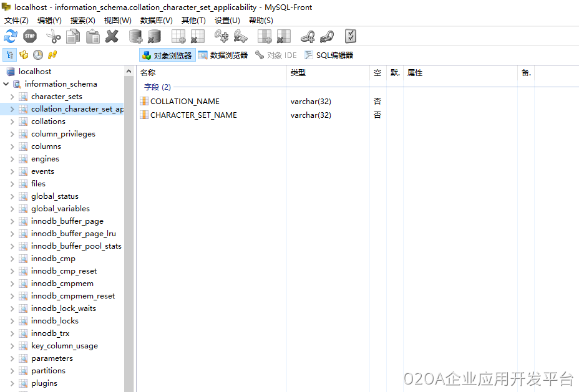Open the SQL编辑器 tab
Viewport: 579px width, 392px height.
329,55
